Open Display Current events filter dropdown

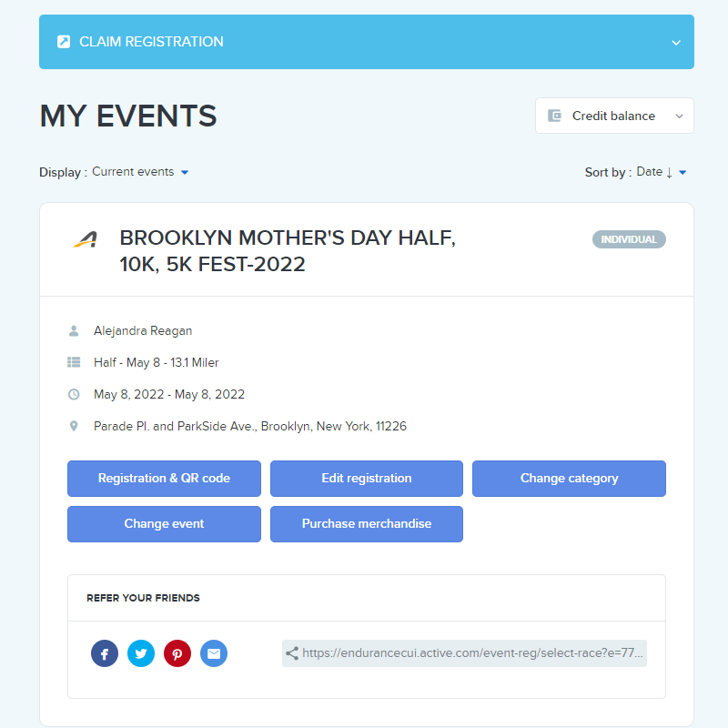[140, 172]
